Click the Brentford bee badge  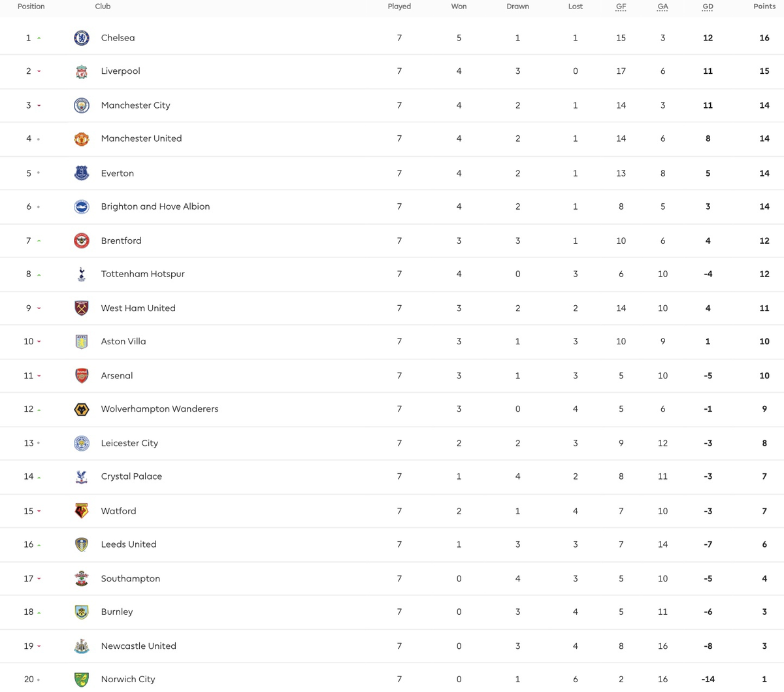(81, 240)
